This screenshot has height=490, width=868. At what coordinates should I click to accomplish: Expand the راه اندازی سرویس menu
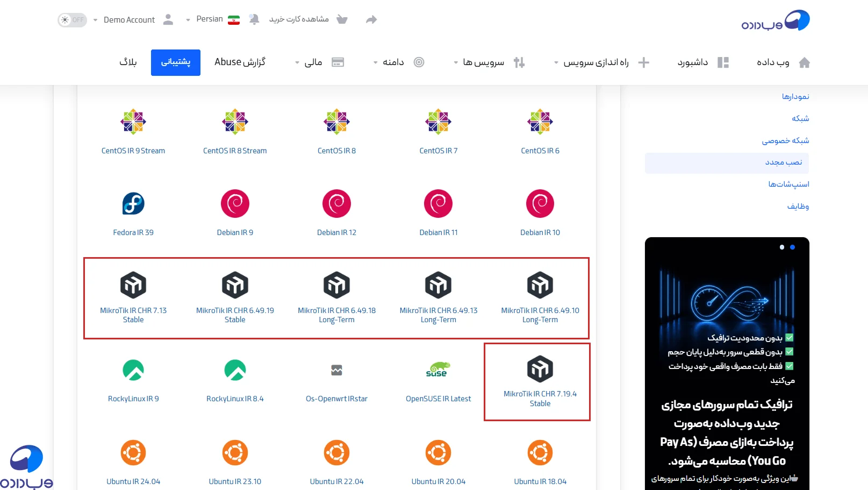coord(591,62)
